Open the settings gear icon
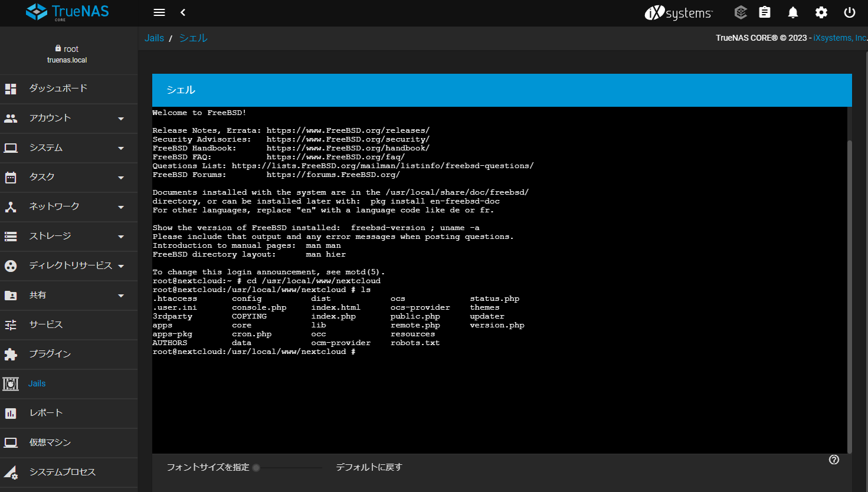Screen dimensions: 868x492 (821, 12)
